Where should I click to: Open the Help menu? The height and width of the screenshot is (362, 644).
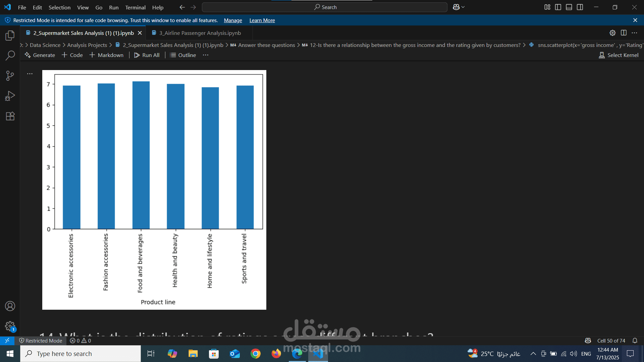point(158,7)
